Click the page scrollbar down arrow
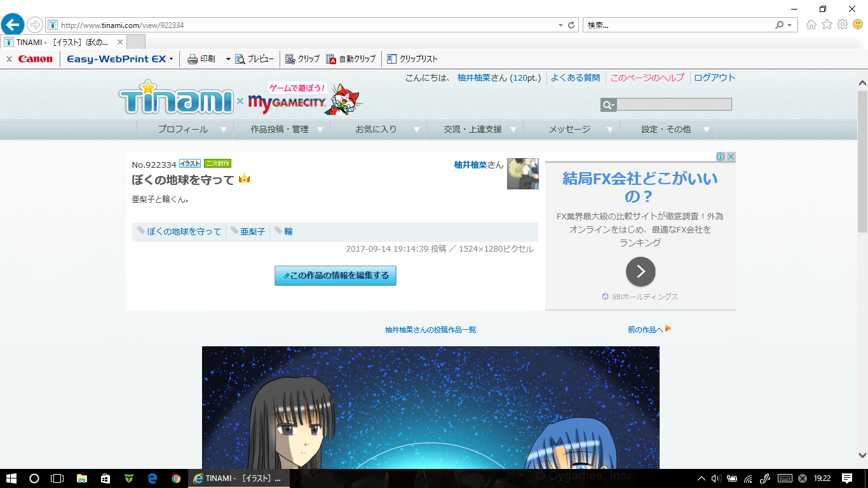The image size is (868, 488). pos(862,455)
